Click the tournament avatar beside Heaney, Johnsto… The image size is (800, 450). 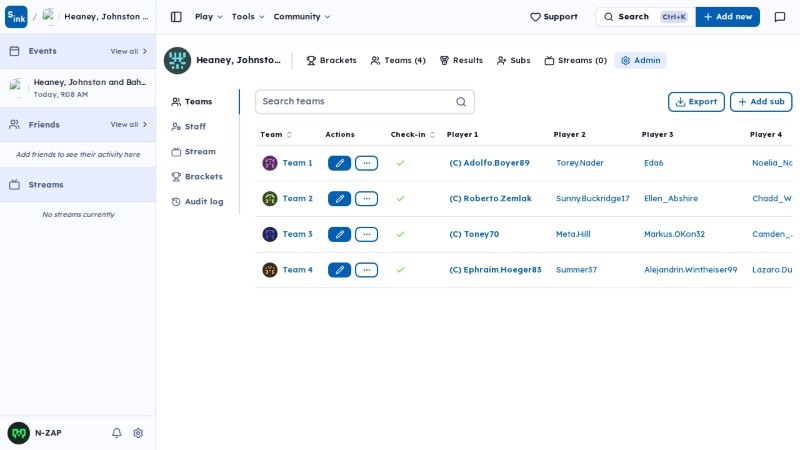point(178,60)
